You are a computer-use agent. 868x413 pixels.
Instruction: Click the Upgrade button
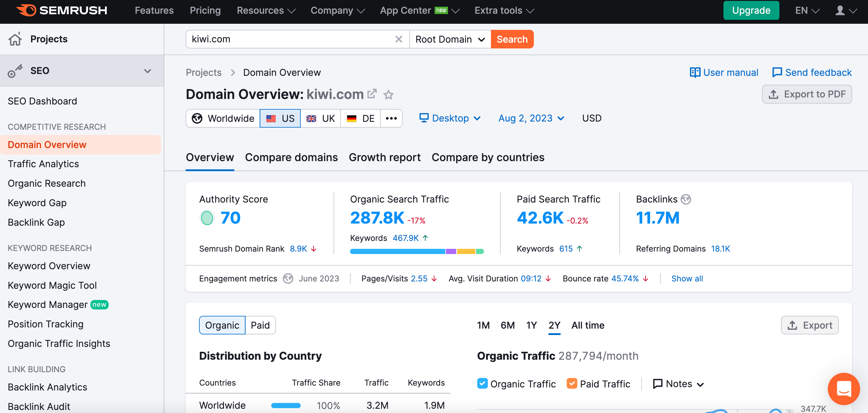[x=752, y=10]
